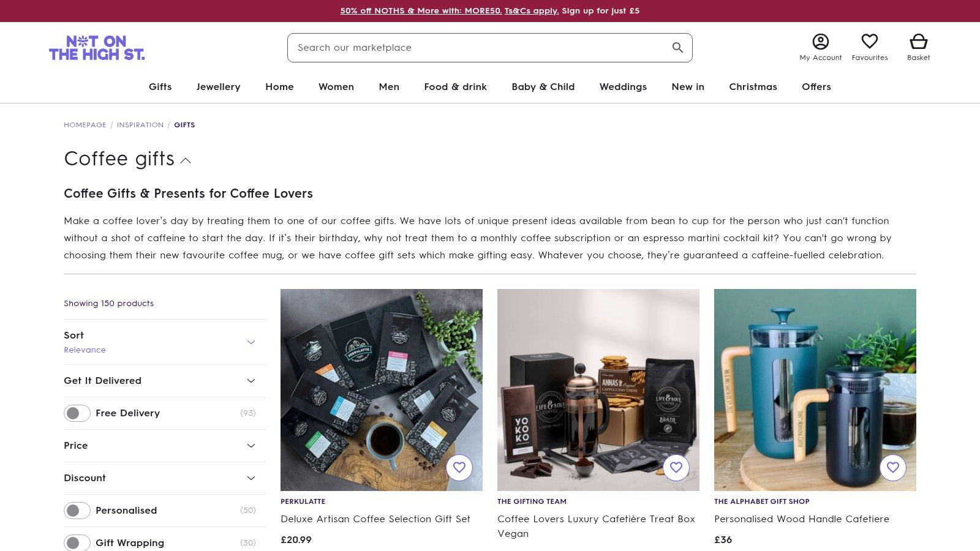Click the Not On The High St logo

tap(97, 48)
